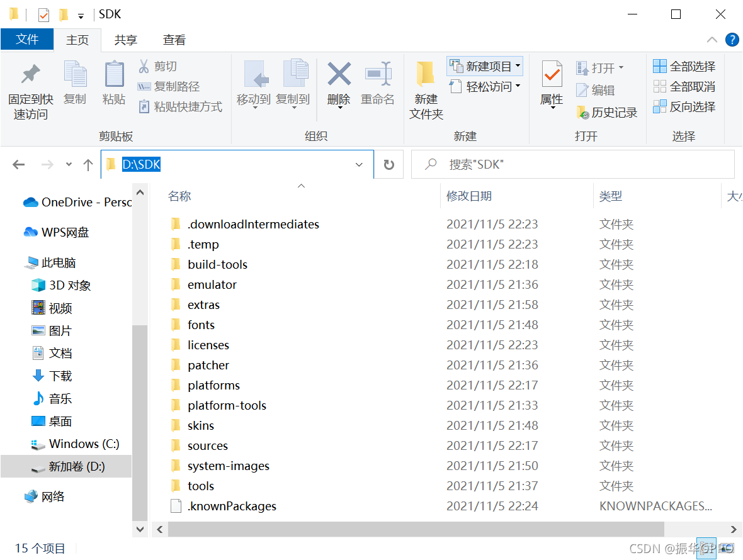Open History (历史记录)
Image resolution: width=743 pixels, height=560 pixels.
606,112
